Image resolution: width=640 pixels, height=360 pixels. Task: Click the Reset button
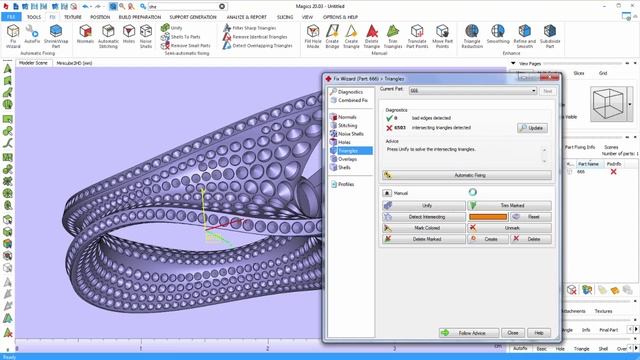click(x=531, y=217)
